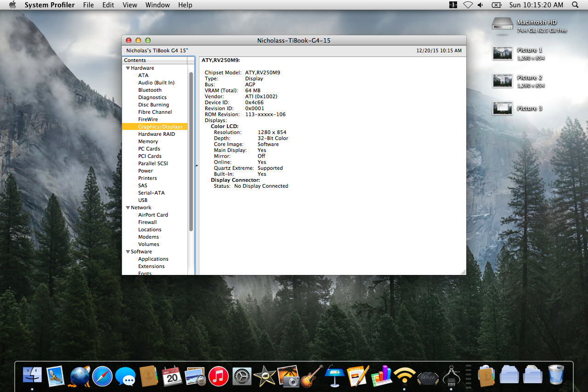Launch iMovie star icon in Dock
Viewport: 588px width, 392px height.
point(265,376)
